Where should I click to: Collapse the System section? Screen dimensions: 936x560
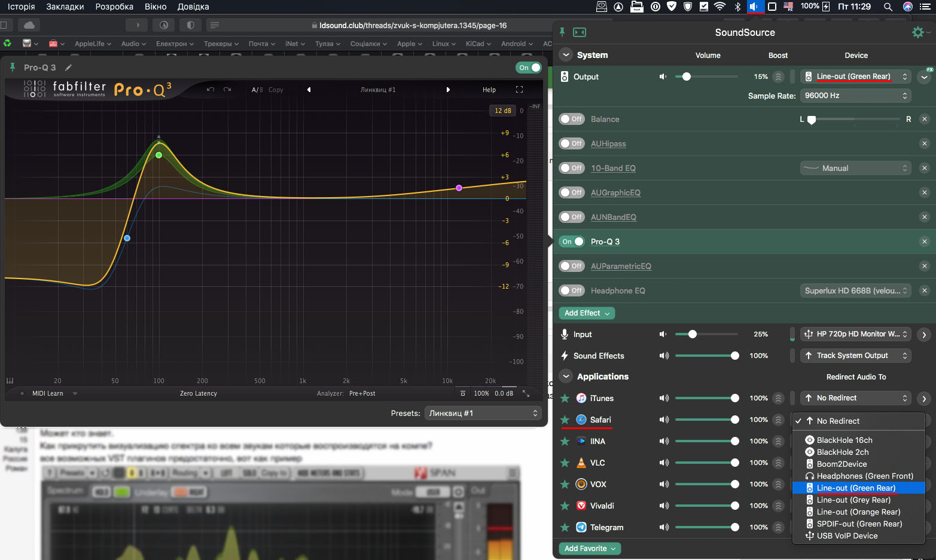[x=566, y=55]
